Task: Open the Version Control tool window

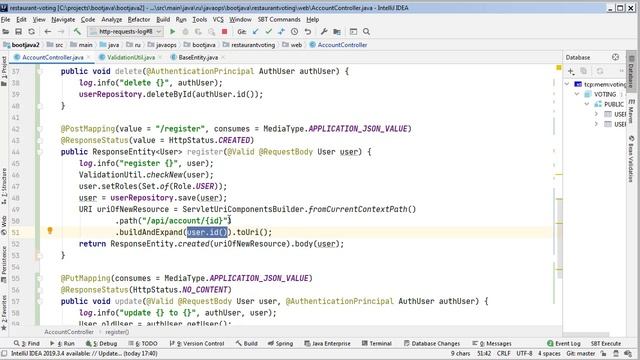Action: 197,344
